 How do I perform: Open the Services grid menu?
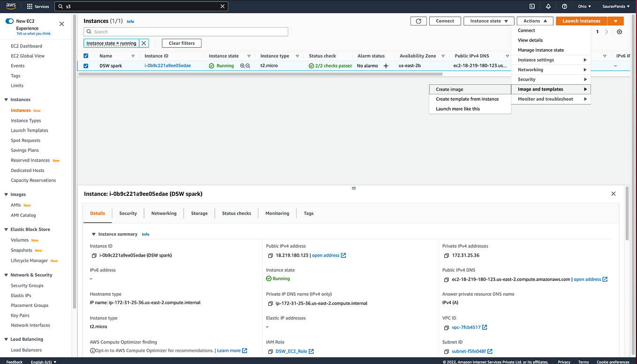[x=38, y=7]
